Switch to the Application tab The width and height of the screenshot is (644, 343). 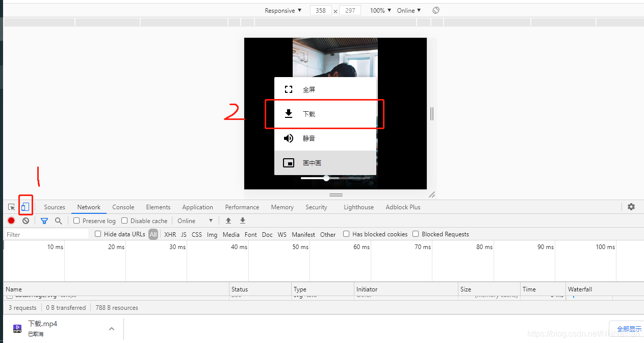tap(197, 207)
